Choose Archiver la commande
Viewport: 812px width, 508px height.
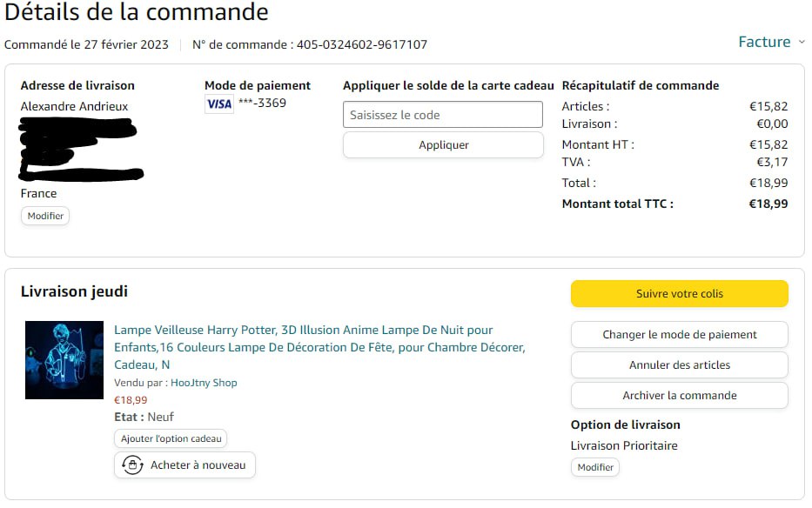pyautogui.click(x=679, y=396)
